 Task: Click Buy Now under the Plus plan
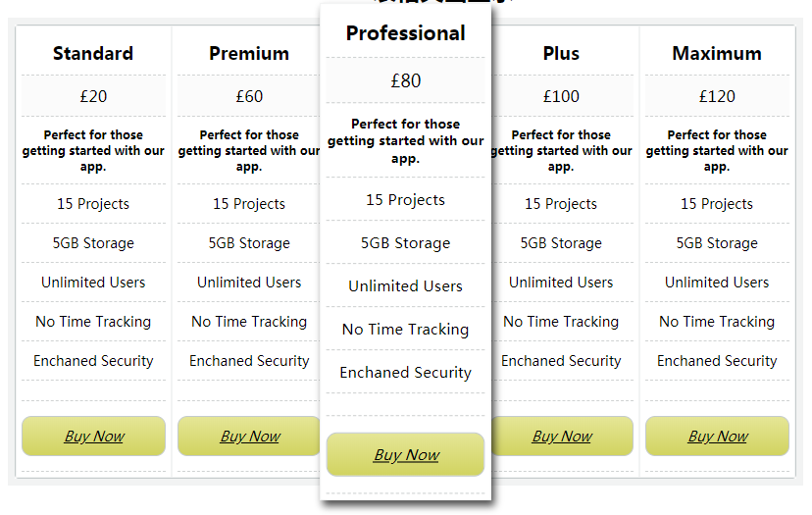click(562, 437)
